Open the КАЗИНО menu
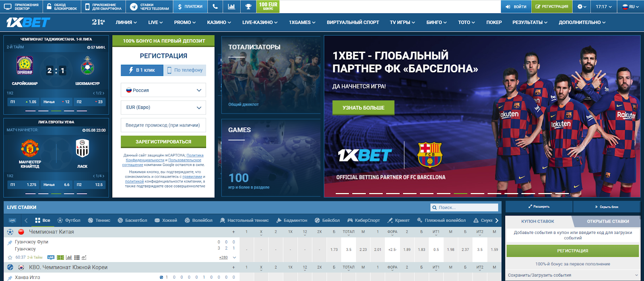The height and width of the screenshot is (281, 644). tap(219, 23)
